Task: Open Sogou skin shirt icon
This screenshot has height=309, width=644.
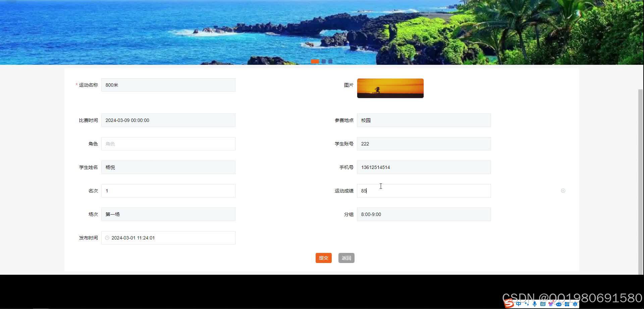Action: (551, 304)
